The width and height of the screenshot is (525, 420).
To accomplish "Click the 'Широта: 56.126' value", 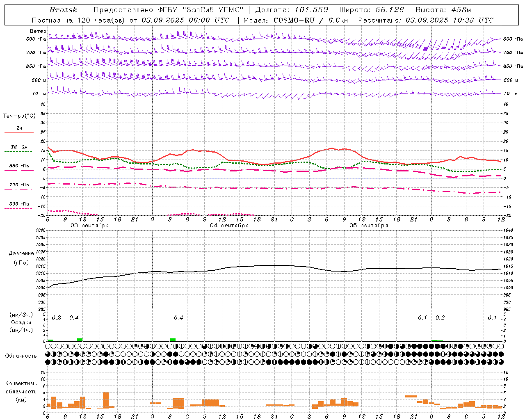I will point(372,9).
